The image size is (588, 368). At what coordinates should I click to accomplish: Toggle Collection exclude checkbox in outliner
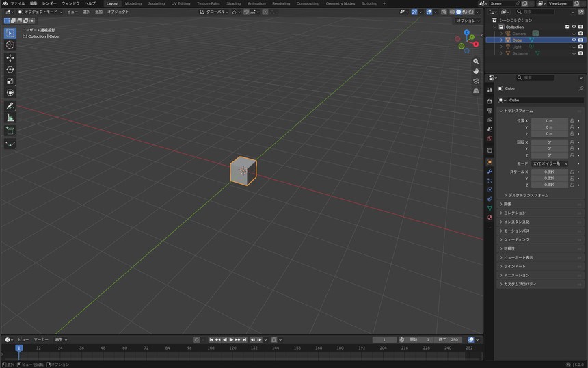567,27
